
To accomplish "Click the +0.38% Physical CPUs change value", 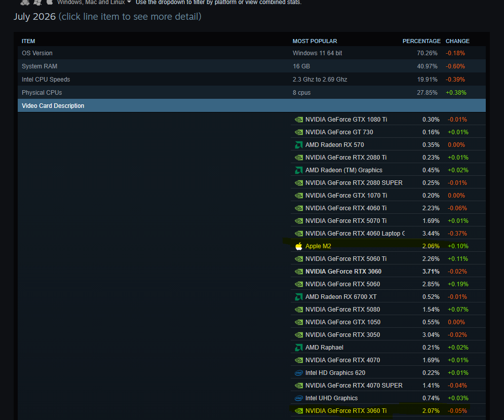I will tap(456, 93).
